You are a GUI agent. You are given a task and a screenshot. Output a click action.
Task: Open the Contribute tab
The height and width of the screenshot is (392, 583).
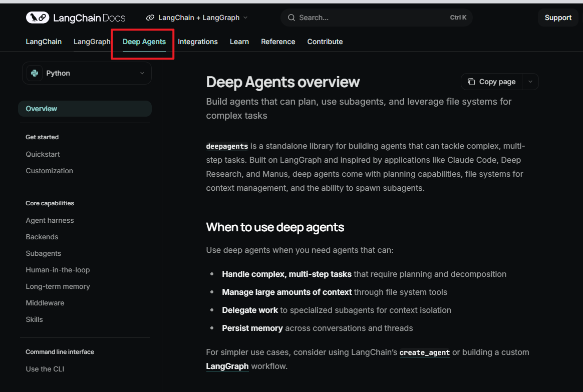click(325, 42)
